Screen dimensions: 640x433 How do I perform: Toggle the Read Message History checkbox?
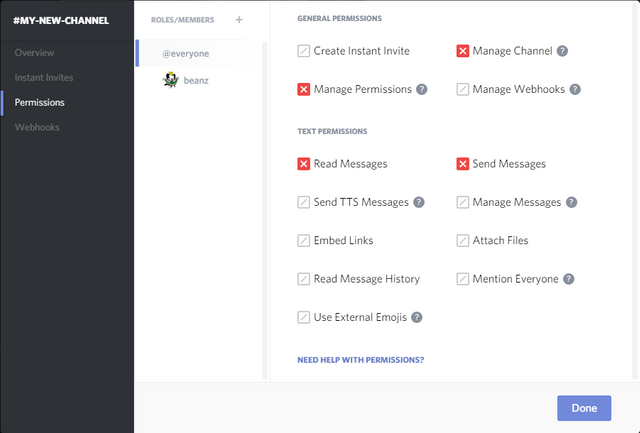click(x=304, y=279)
